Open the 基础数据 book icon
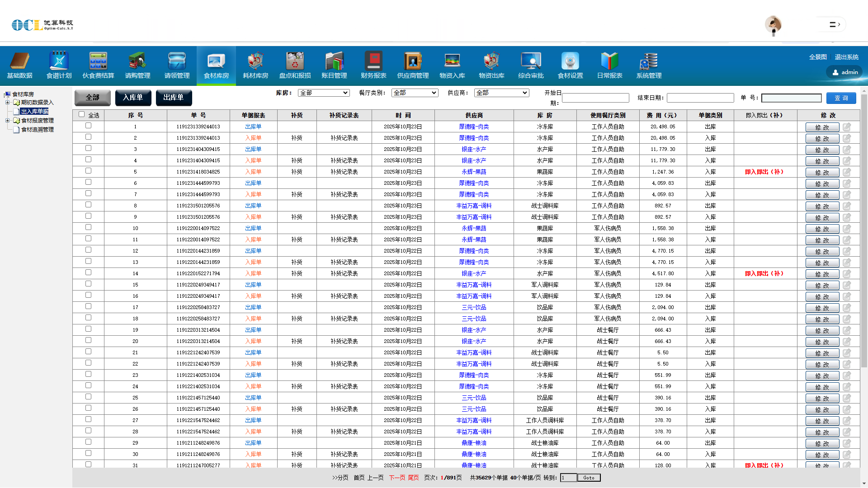The height and width of the screenshot is (488, 868). point(19,61)
